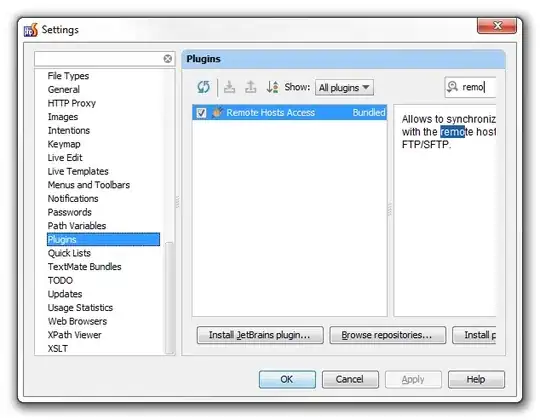
Task: Open Web Browsers settings
Action: (77, 321)
